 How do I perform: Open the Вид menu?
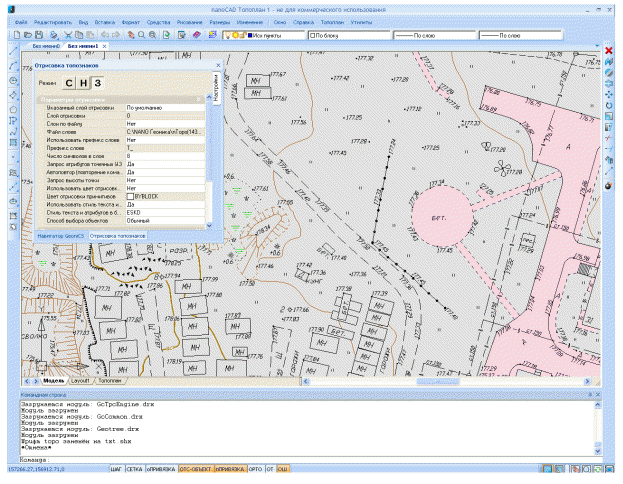tap(83, 23)
